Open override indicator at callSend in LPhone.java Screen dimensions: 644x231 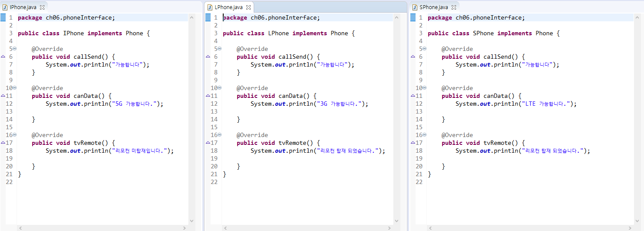[x=208, y=57]
